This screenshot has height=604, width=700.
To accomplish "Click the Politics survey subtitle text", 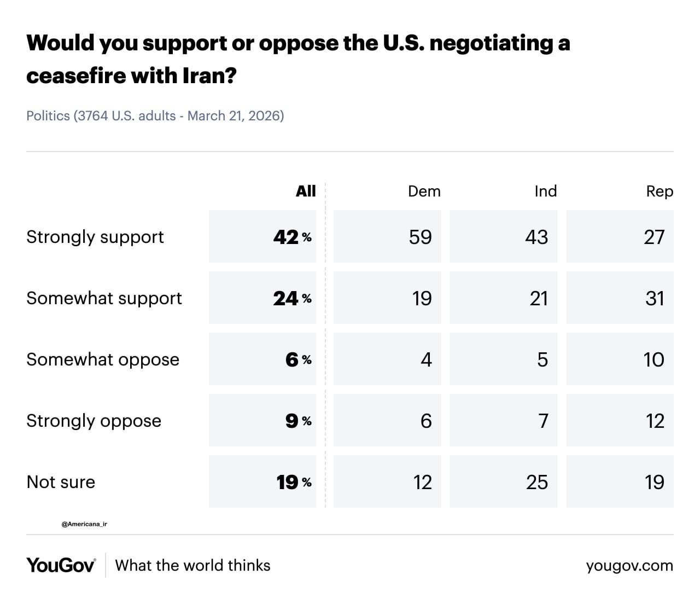I will click(x=155, y=116).
